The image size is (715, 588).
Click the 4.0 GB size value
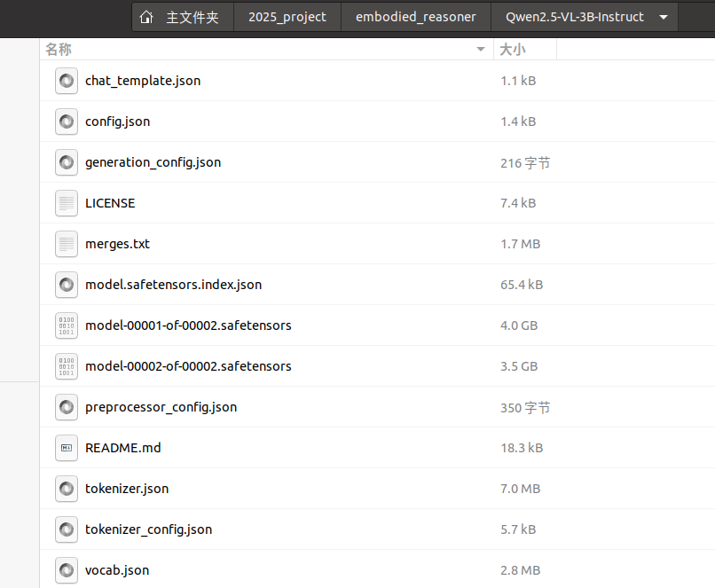519,325
